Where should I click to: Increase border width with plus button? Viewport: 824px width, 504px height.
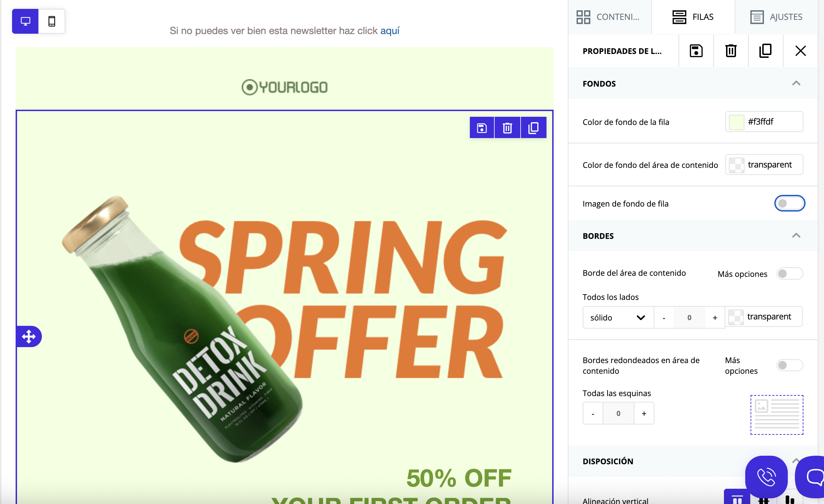(x=715, y=318)
